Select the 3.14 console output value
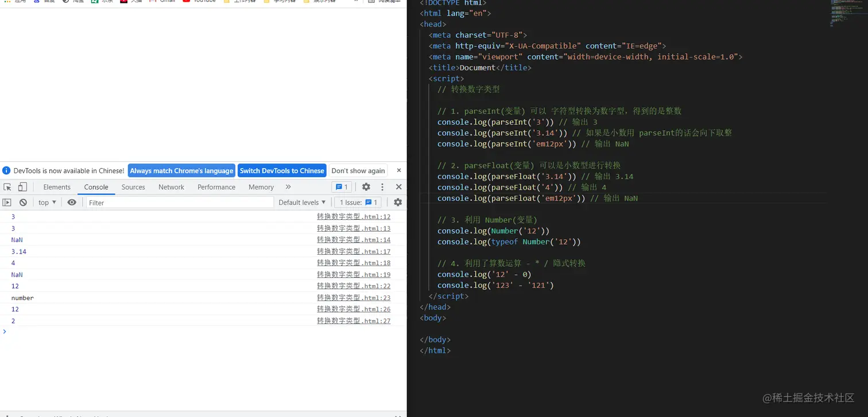 19,252
